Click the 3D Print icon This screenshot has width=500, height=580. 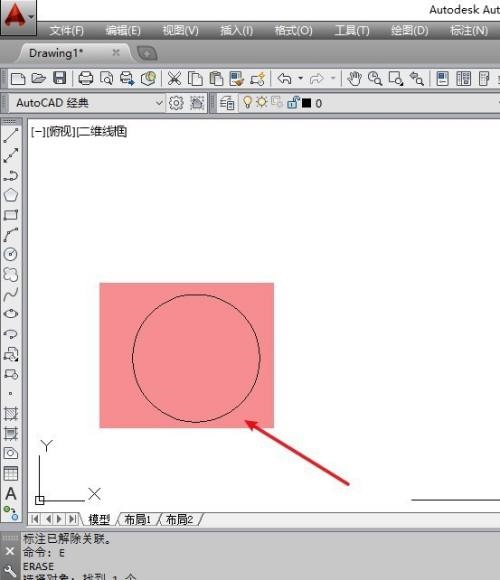[x=148, y=78]
